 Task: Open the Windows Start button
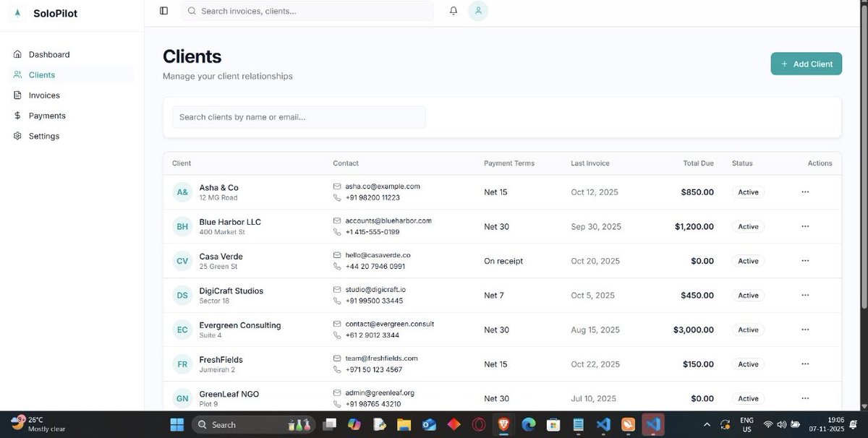(177, 424)
